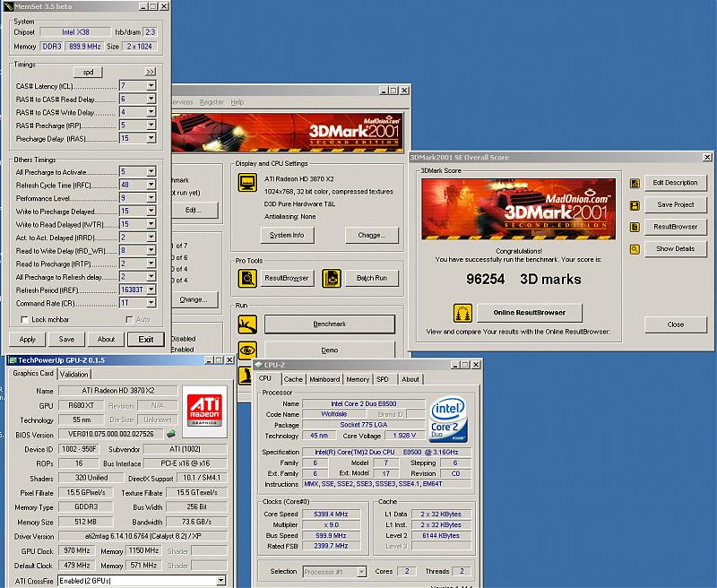Click the spd button in Timings
Viewport: 717px width, 588px height.
[88, 72]
